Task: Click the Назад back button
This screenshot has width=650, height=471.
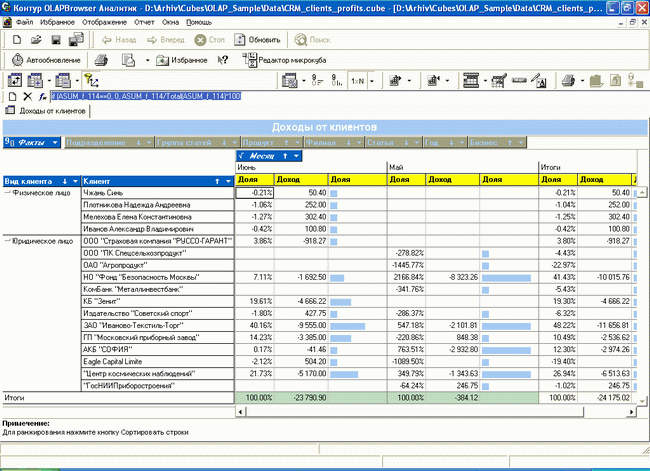Action: [x=119, y=40]
